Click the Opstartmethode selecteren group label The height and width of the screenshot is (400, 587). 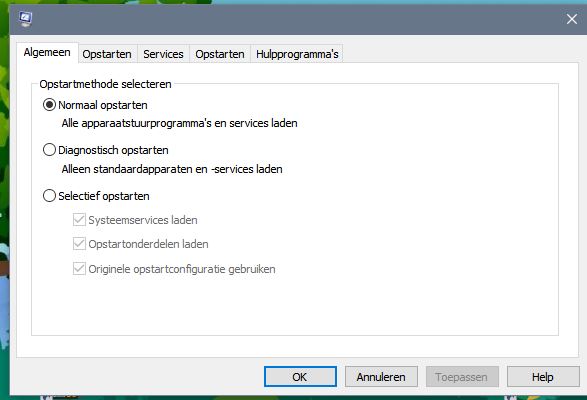(x=105, y=84)
